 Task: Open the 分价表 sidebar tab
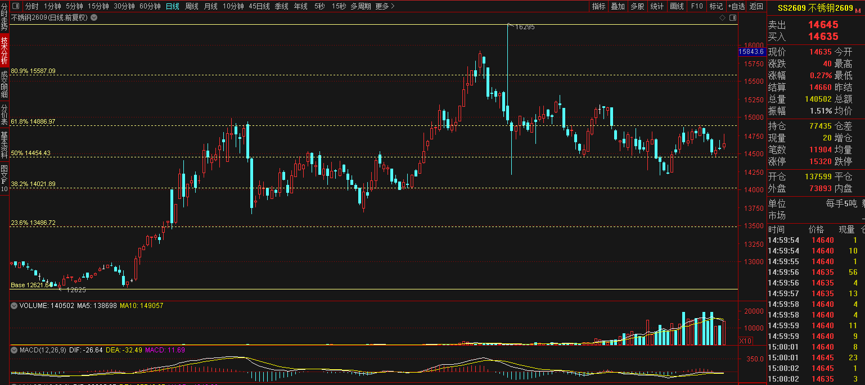(4, 114)
